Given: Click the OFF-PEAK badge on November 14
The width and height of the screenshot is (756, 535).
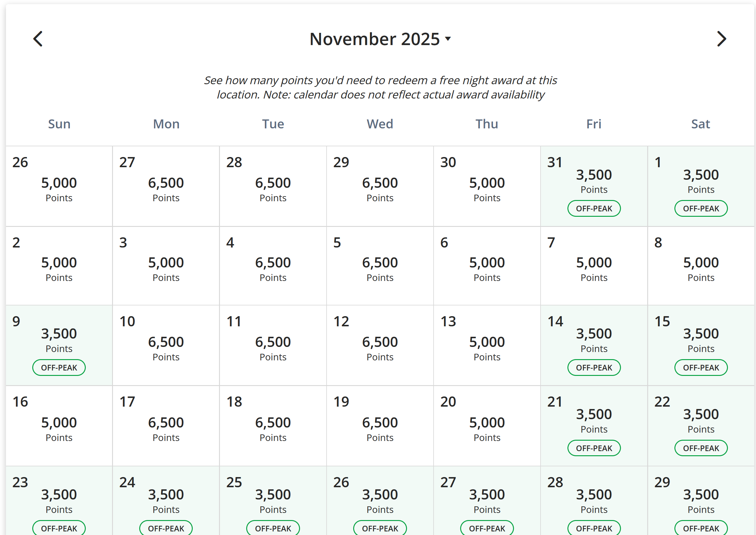Looking at the screenshot, I should point(593,368).
